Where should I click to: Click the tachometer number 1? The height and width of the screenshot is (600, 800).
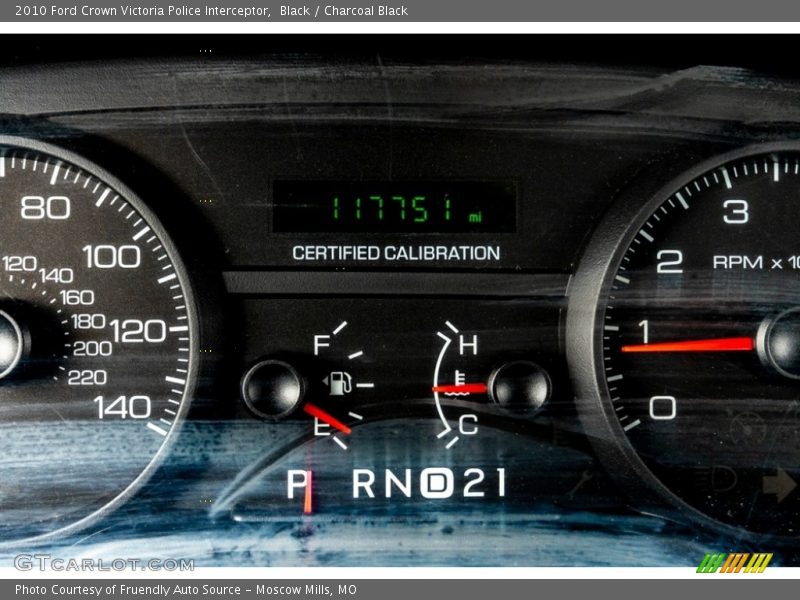pyautogui.click(x=644, y=332)
